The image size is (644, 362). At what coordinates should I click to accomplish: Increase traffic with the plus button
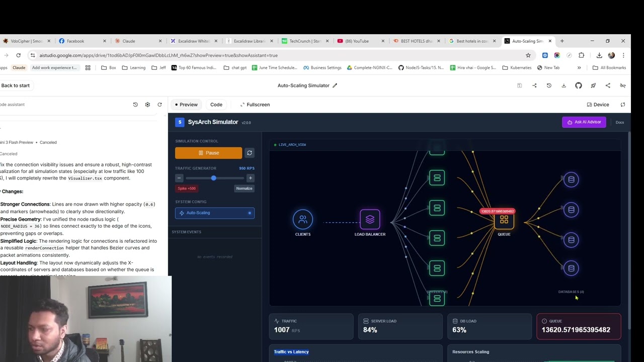pos(250,178)
